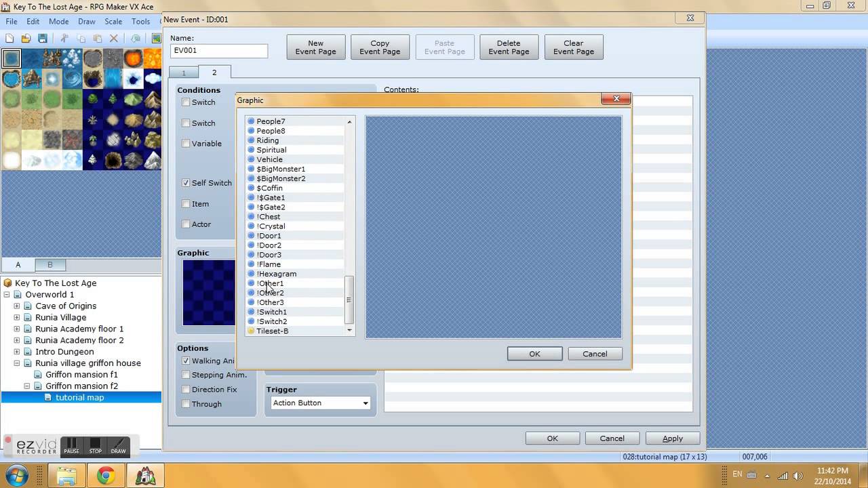The image size is (868, 488).
Task: Expand the Runia Village tree node
Action: tap(17, 317)
